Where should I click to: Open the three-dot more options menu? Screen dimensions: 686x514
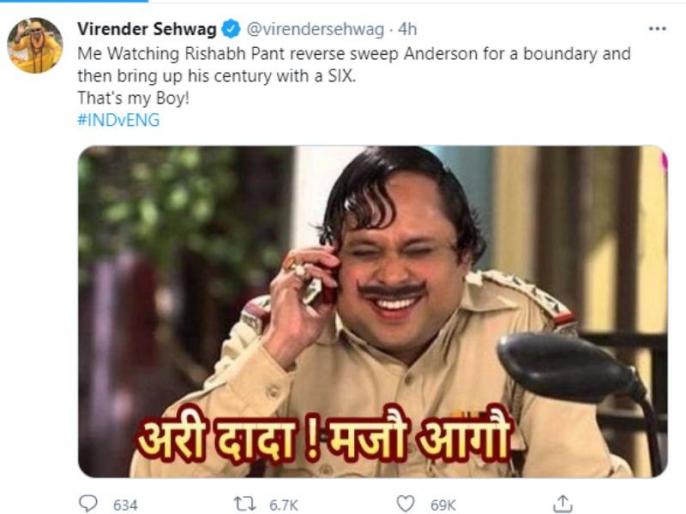pos(657,29)
